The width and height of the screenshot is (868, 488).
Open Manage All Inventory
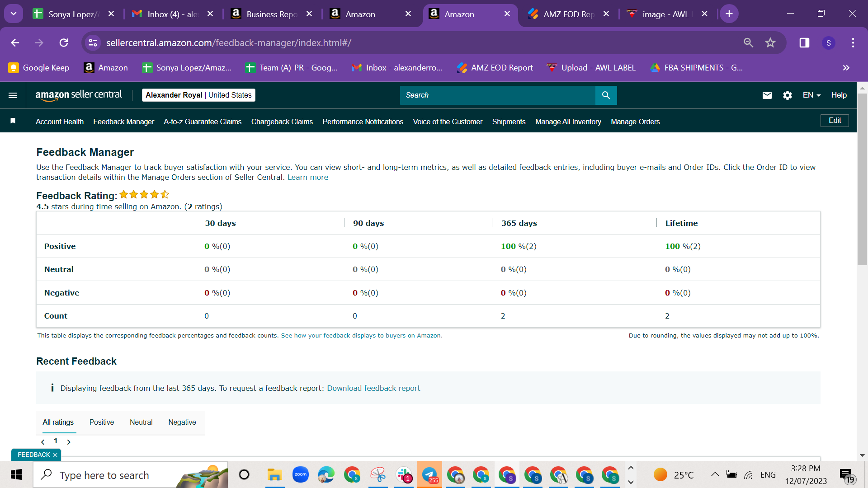[568, 122]
